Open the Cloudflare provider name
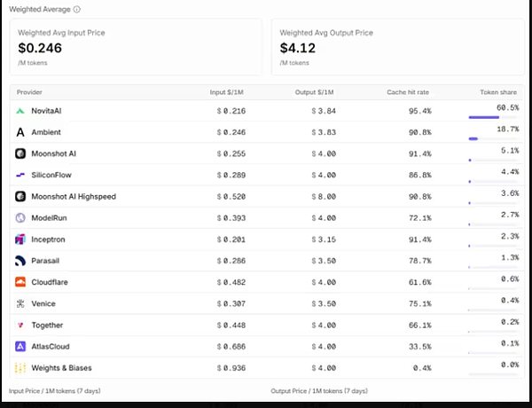Screen dimensions: 532x408 [50, 282]
